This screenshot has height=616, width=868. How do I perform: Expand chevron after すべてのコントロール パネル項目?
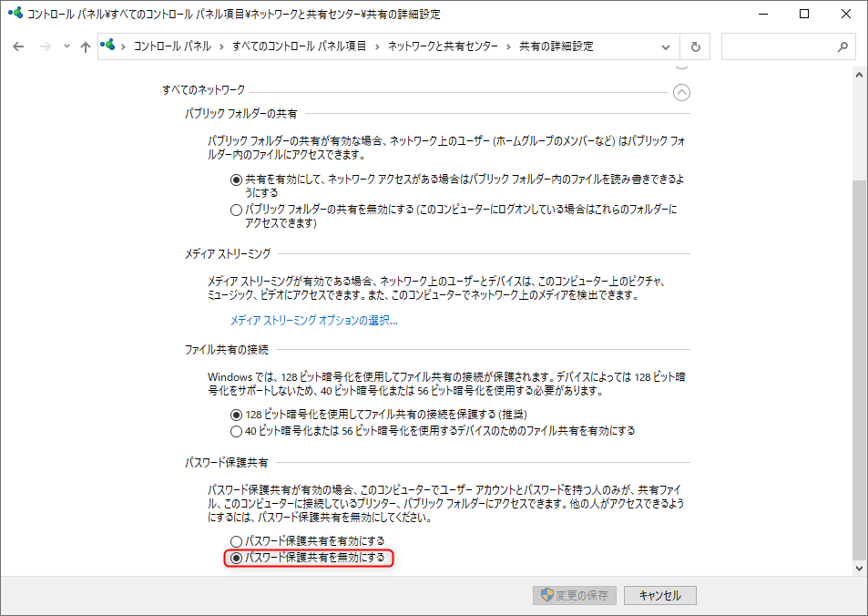tap(377, 47)
